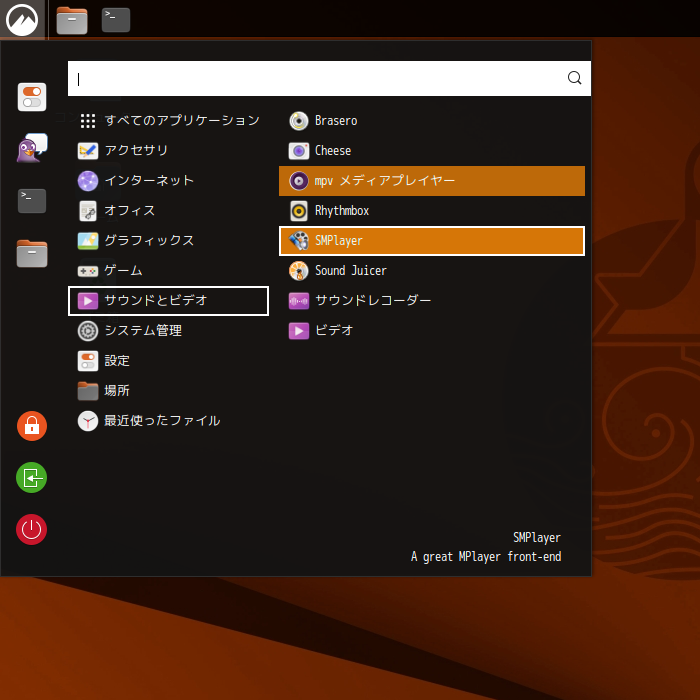Select インターネット category
Screen dimensions: 700x700
[x=168, y=180]
